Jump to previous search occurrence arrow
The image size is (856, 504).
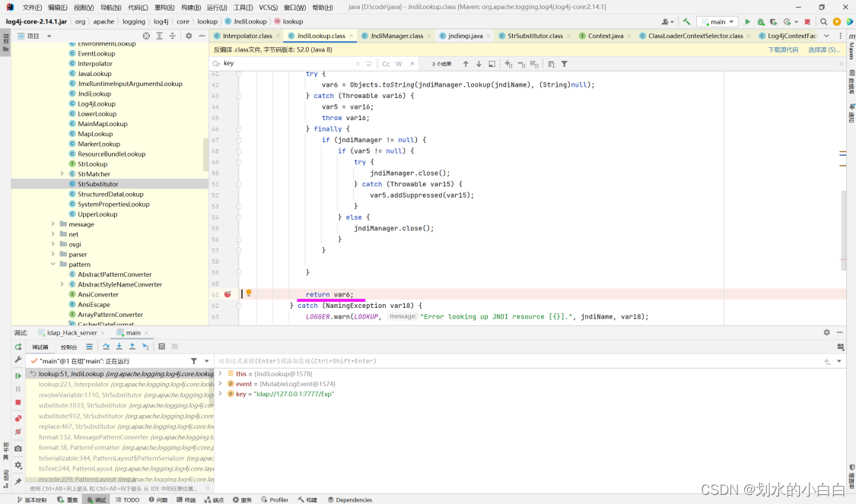pos(466,64)
